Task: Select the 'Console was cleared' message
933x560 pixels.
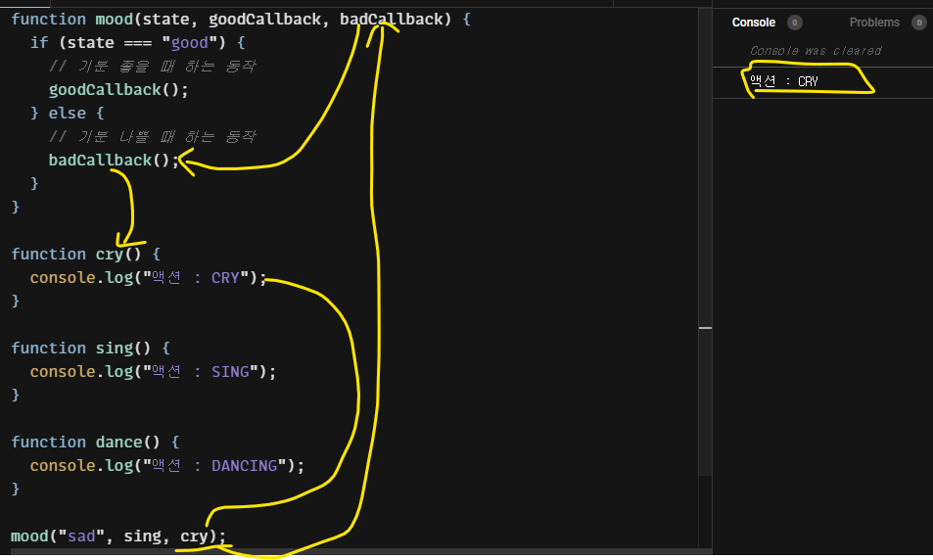Action: pyautogui.click(x=816, y=51)
